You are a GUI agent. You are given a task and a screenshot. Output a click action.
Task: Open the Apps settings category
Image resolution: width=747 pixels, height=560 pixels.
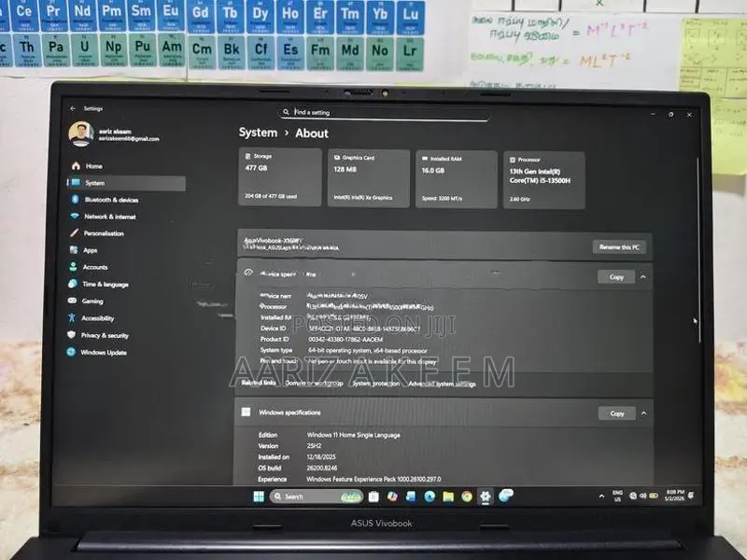point(84,250)
